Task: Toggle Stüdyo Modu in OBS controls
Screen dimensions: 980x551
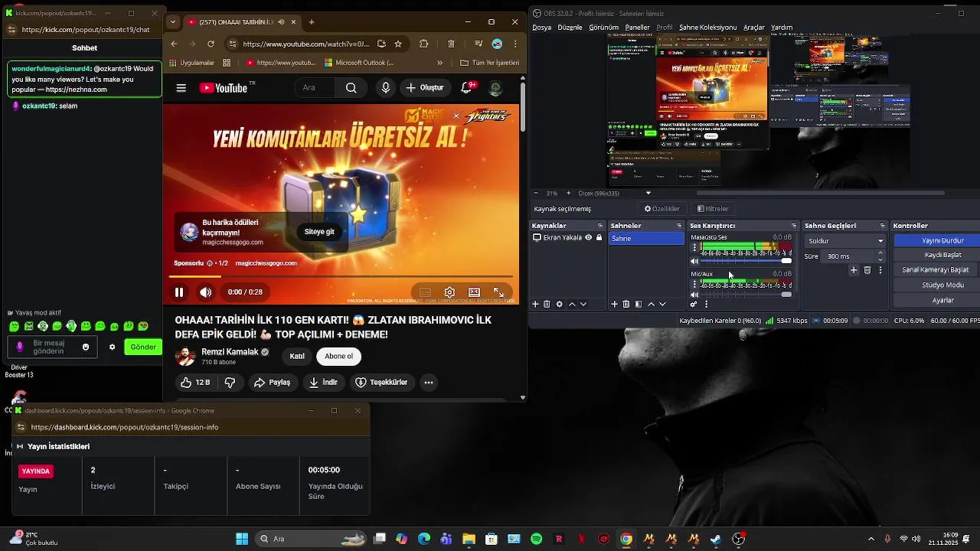Action: (x=942, y=285)
